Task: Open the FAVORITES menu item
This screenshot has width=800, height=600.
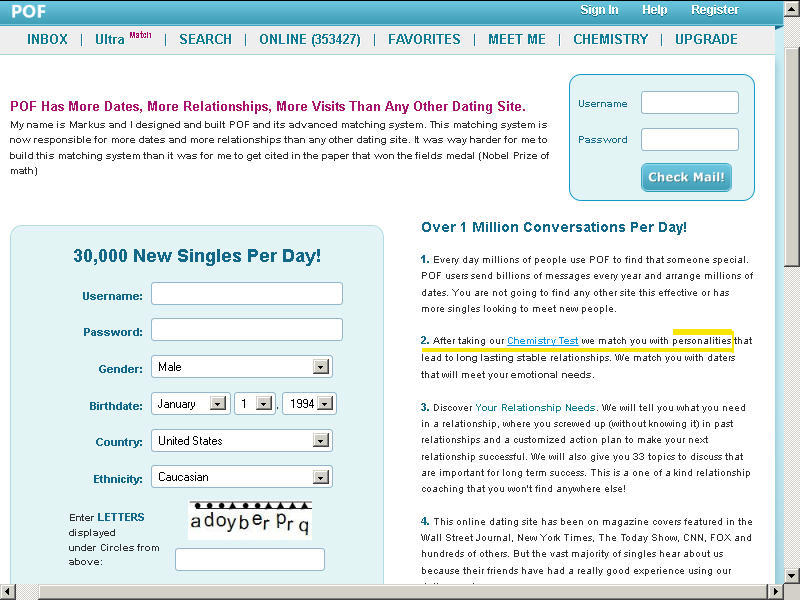Action: (x=424, y=39)
